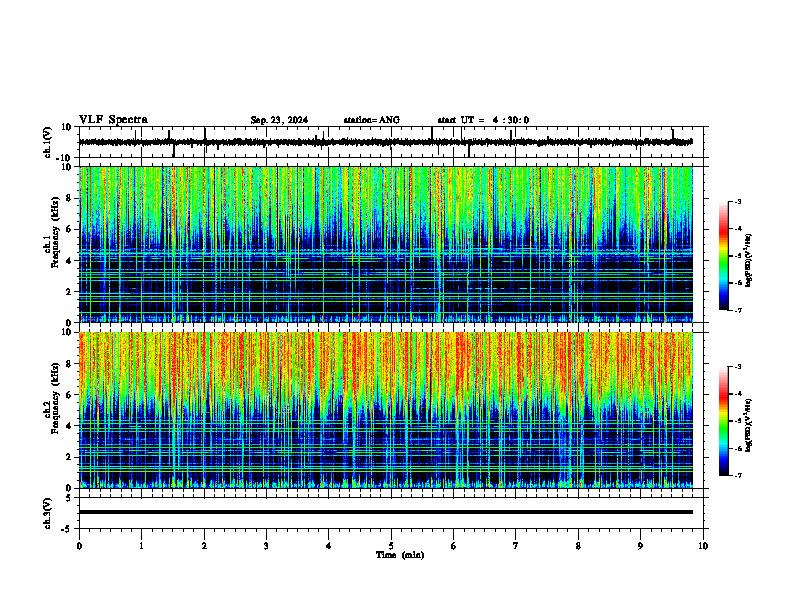
Task: Click the "8" kHz tick on ch.1 frequency axis
Action: [70, 198]
